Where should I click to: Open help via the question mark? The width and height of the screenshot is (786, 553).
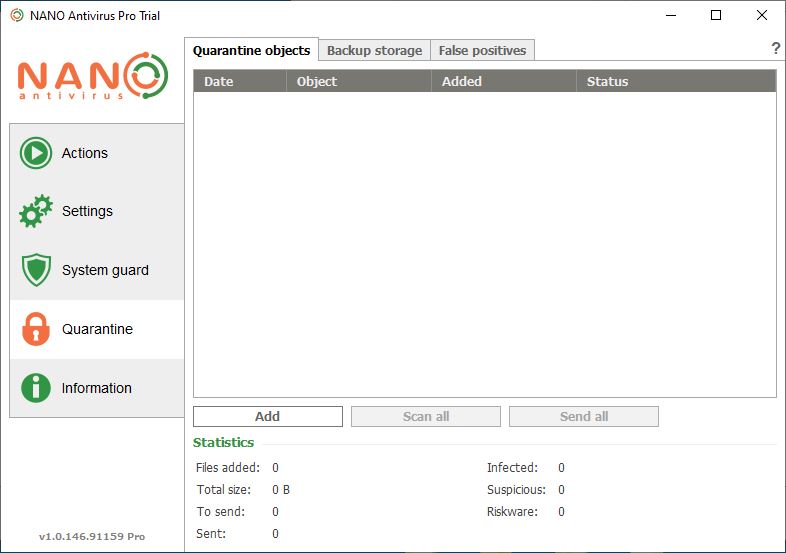tap(775, 48)
